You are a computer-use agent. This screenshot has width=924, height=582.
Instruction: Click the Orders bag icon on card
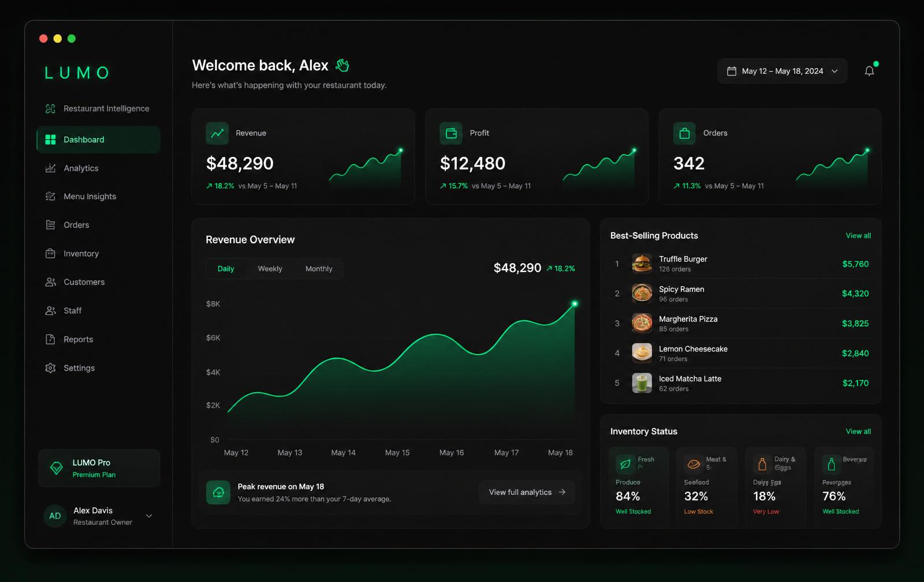tap(684, 133)
